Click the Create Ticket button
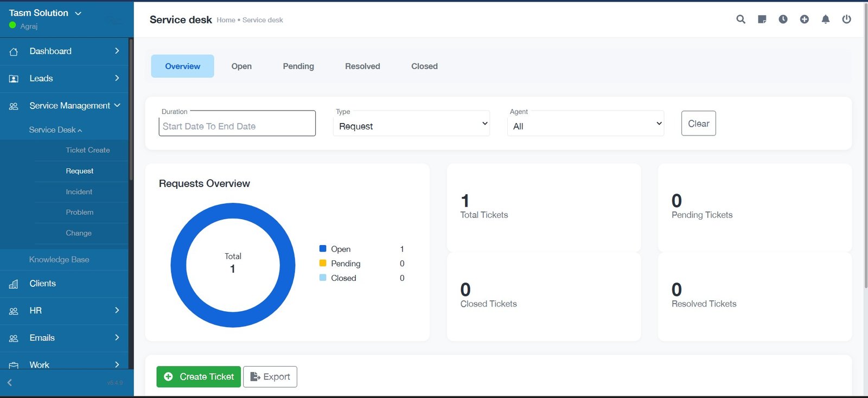This screenshot has height=398, width=868. pyautogui.click(x=199, y=377)
